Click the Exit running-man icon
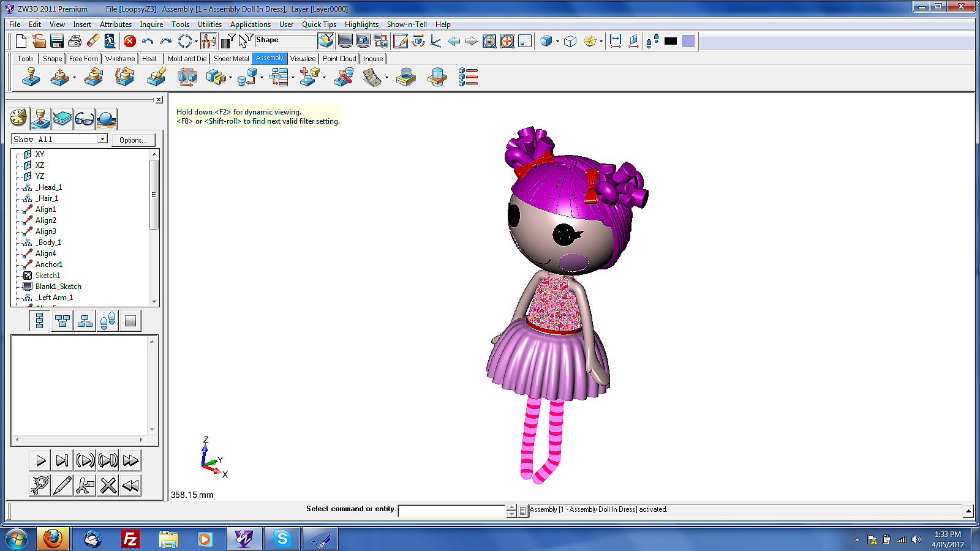Image resolution: width=980 pixels, height=551 pixels. pos(110,41)
